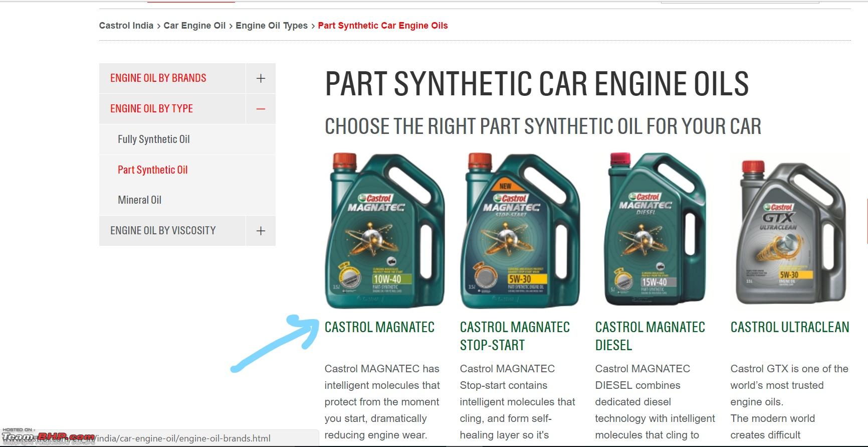Expand Engine Oil By Brands plus icon
The image size is (868, 447).
261,78
